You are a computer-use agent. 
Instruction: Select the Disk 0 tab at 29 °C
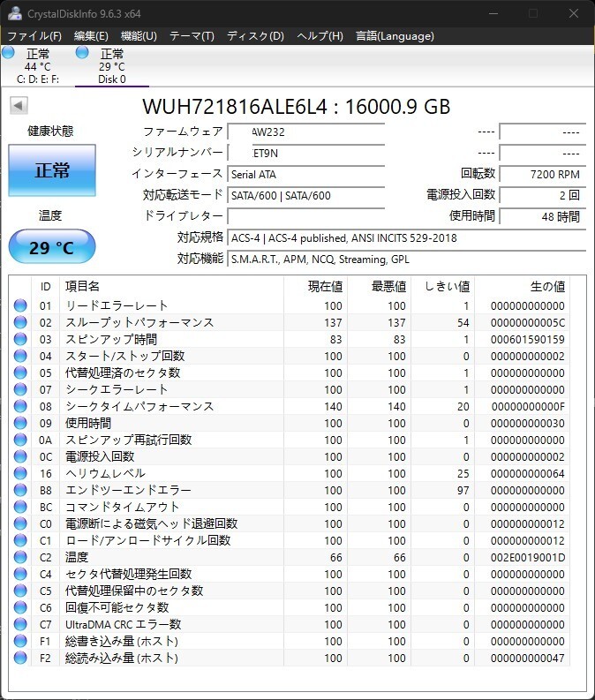(111, 66)
